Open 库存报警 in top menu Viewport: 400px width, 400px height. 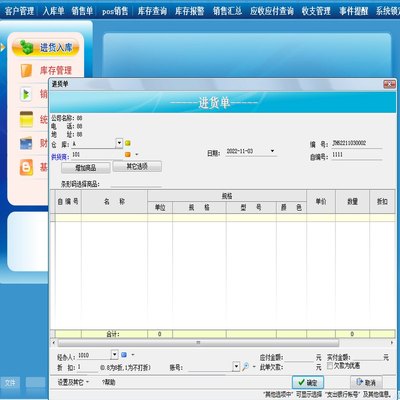point(190,11)
